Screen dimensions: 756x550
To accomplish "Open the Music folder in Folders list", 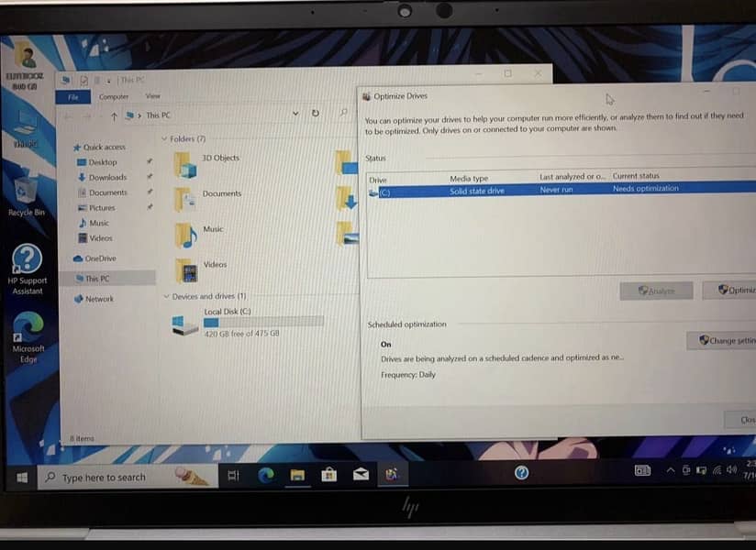I will [199, 235].
